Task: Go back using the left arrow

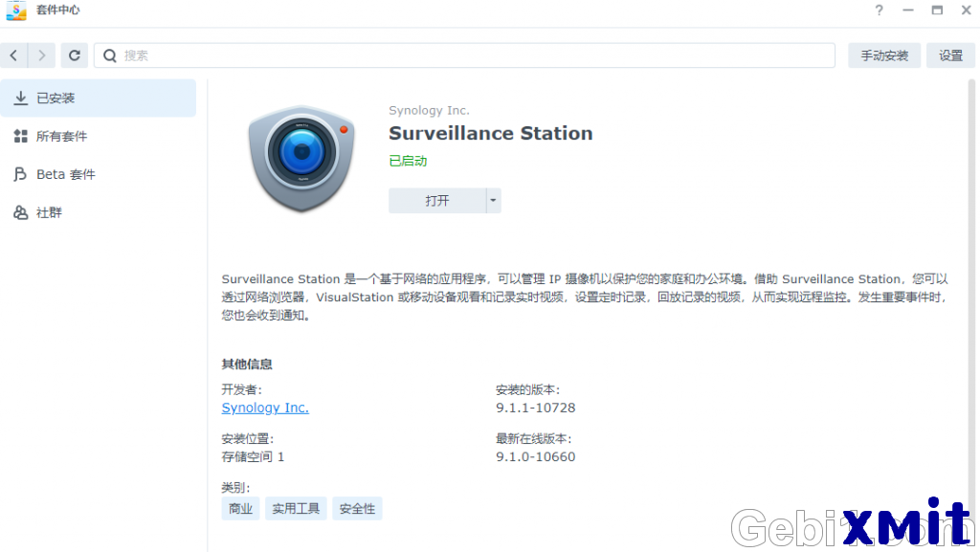Action: (13, 55)
